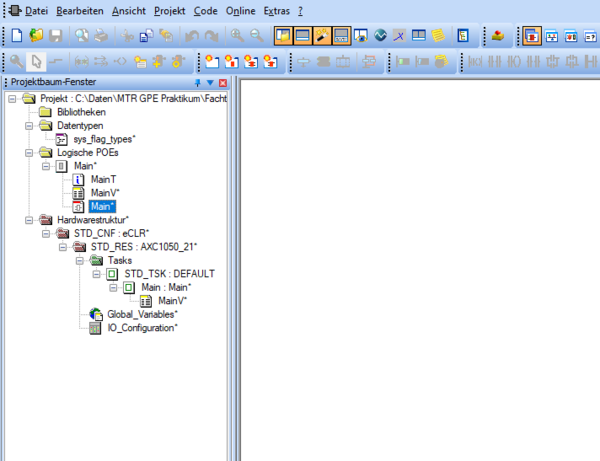Click the Open Project folder icon

(x=36, y=37)
